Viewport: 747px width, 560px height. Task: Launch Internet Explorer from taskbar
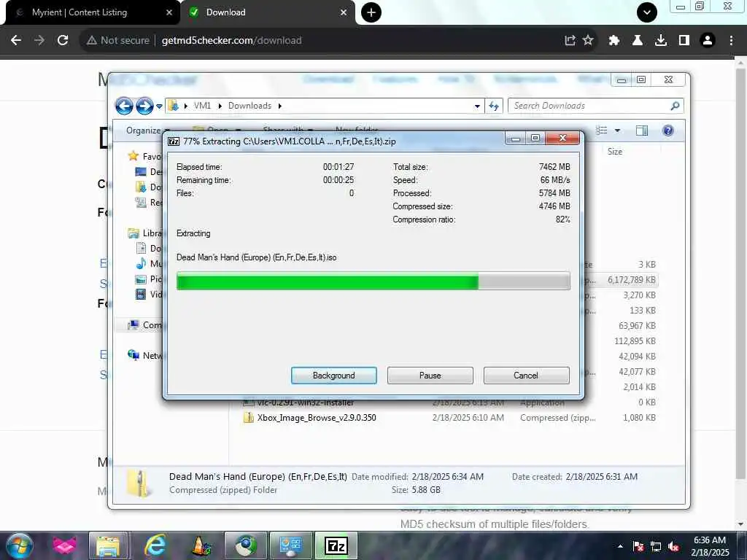pos(155,545)
